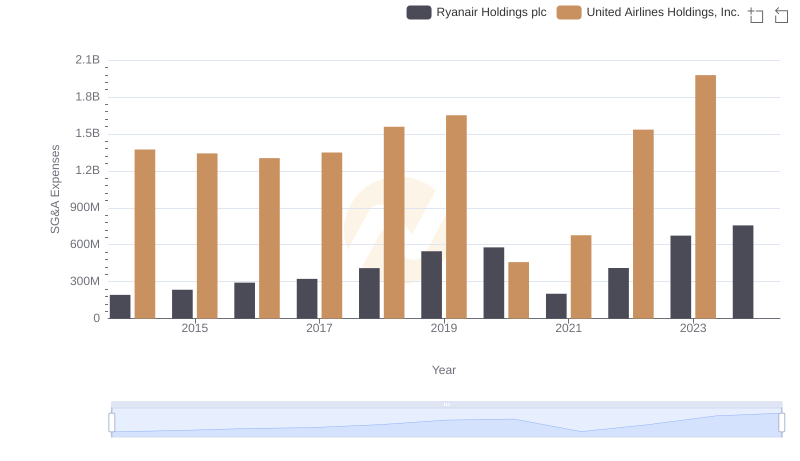The image size is (800, 461).
Task: Click the '2021' x-axis label
Action: coord(568,328)
